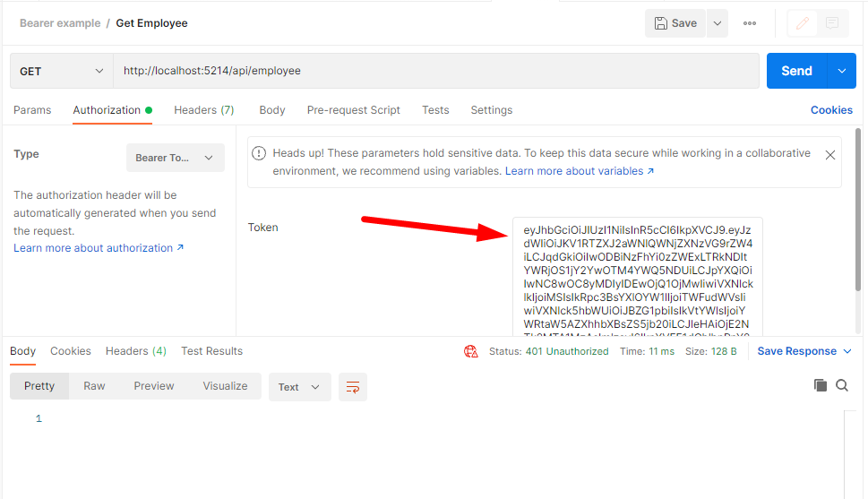Click the wrap lines icon in response toolbar
Screen dimensions: 868x499
point(353,387)
